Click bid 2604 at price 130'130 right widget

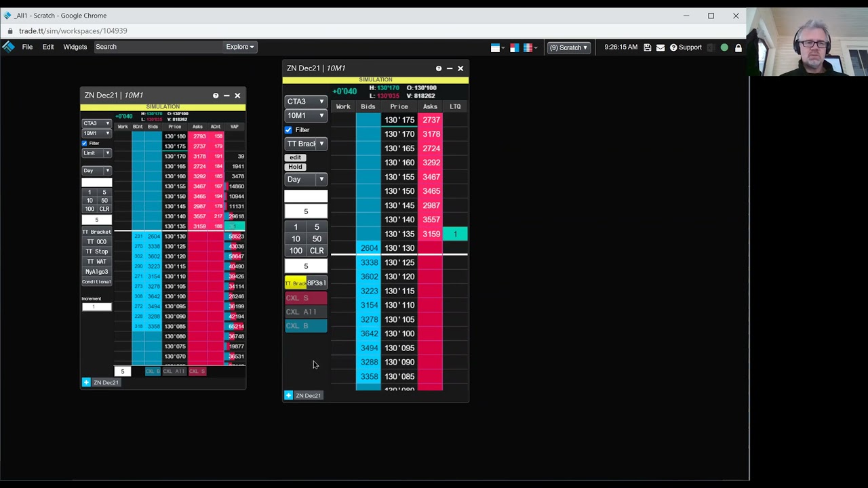(x=369, y=248)
